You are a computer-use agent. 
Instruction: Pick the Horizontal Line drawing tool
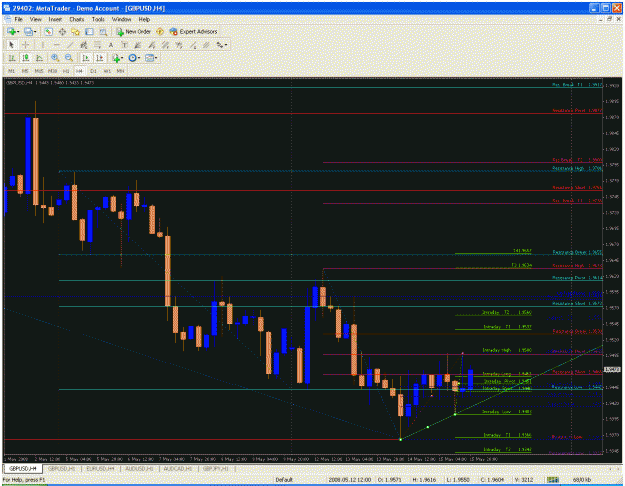coord(57,45)
